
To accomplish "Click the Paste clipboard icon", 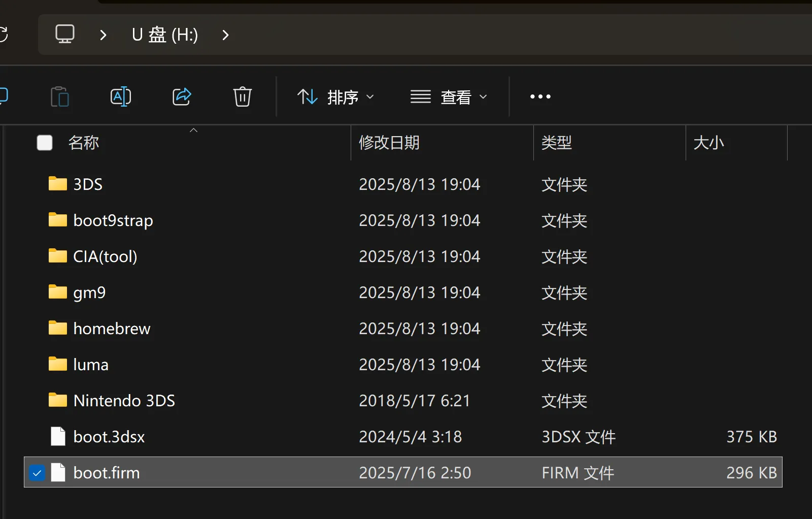I will coord(60,96).
